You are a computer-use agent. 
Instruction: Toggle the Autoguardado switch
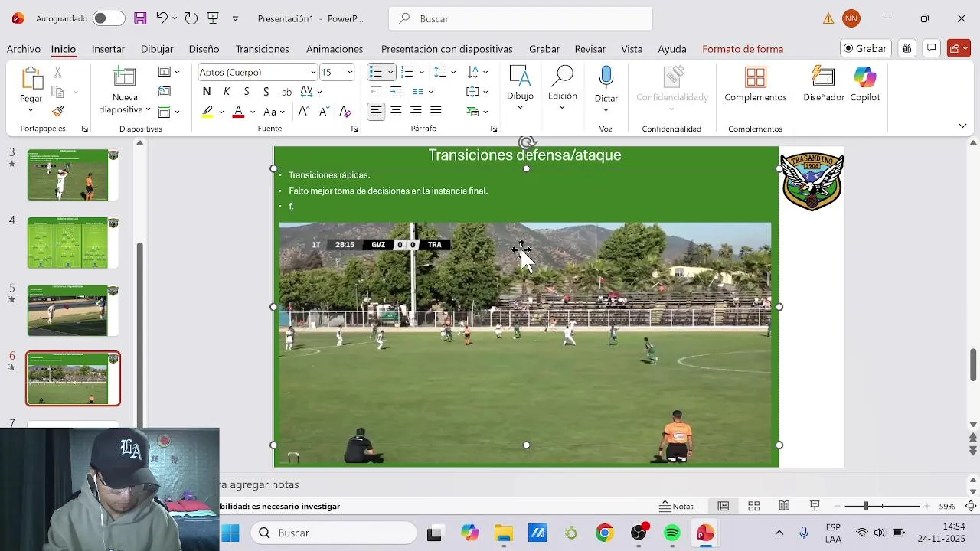[x=109, y=18]
